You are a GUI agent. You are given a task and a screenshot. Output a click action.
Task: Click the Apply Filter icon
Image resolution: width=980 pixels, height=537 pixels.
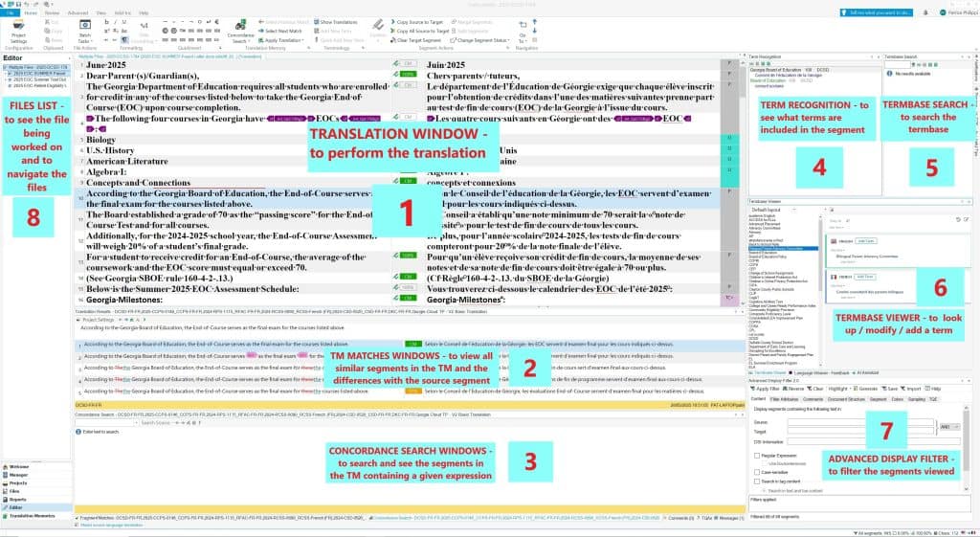tap(763, 389)
